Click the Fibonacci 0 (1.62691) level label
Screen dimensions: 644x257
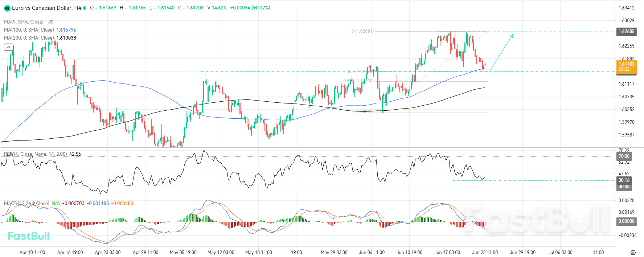click(x=362, y=32)
